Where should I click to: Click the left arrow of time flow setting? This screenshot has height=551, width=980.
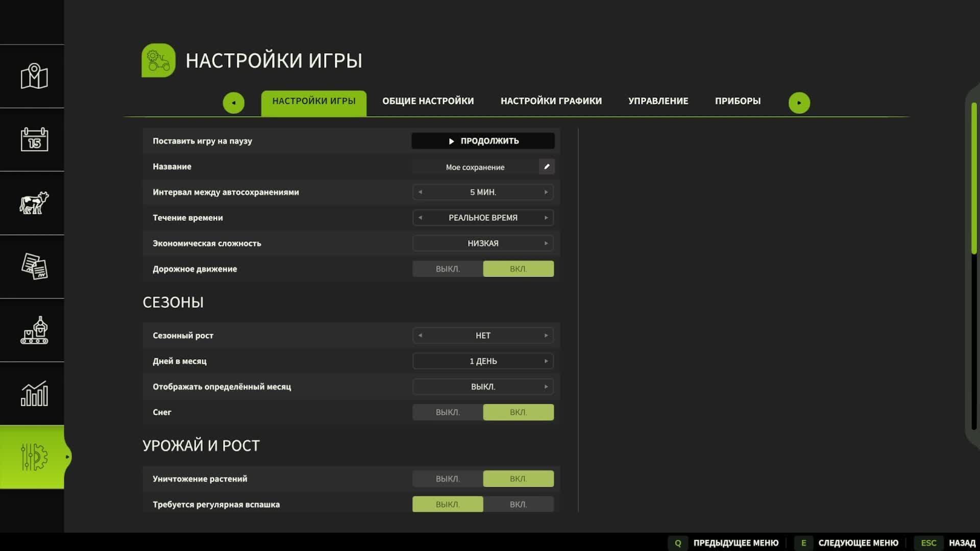(420, 218)
